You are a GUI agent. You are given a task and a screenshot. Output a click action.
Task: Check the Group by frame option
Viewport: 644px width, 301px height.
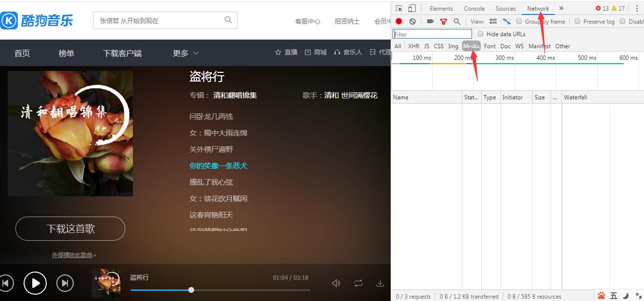pos(519,21)
